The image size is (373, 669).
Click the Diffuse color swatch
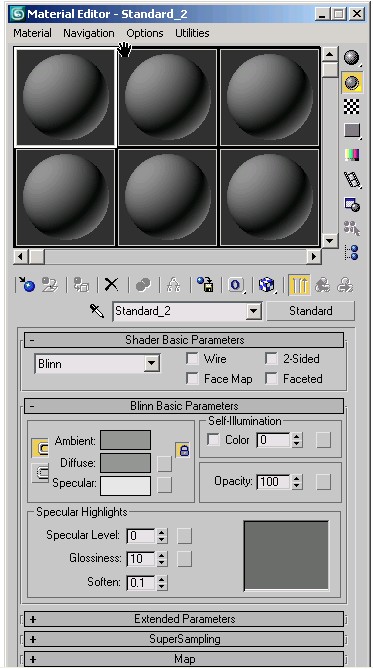(x=125, y=463)
